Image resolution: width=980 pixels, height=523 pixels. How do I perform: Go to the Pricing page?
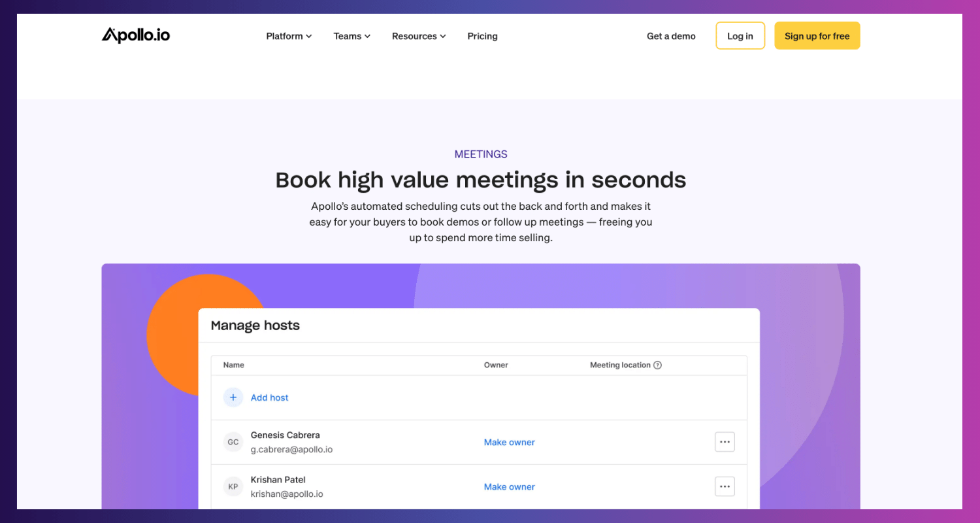point(482,36)
